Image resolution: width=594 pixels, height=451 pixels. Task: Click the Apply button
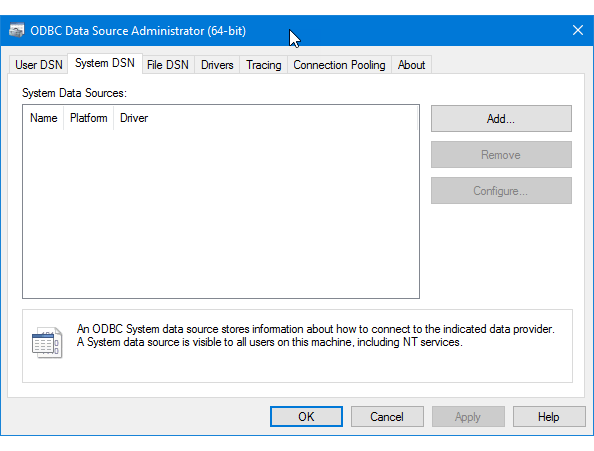coord(468,417)
